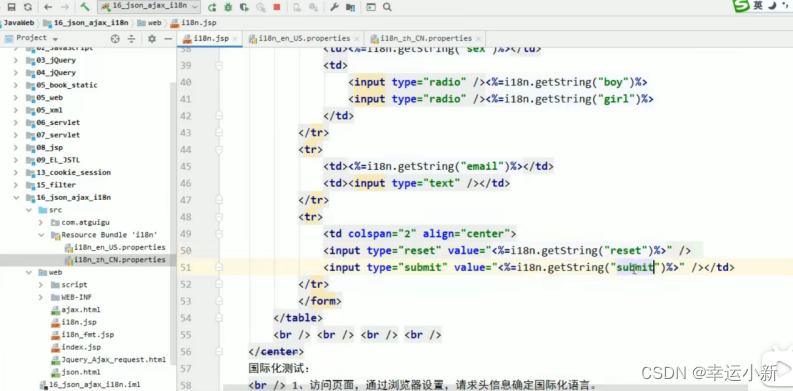The height and width of the screenshot is (391, 793).
Task: Open settings via wrench icon
Action: (334, 7)
